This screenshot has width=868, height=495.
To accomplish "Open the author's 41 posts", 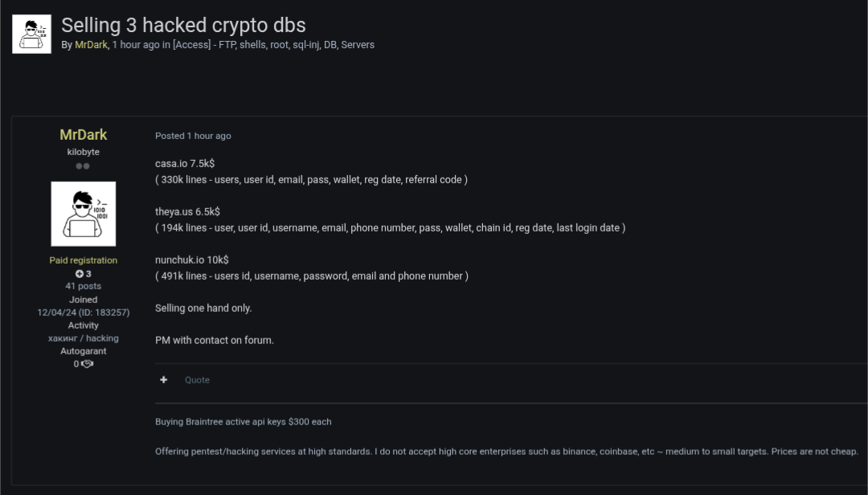I will point(83,286).
